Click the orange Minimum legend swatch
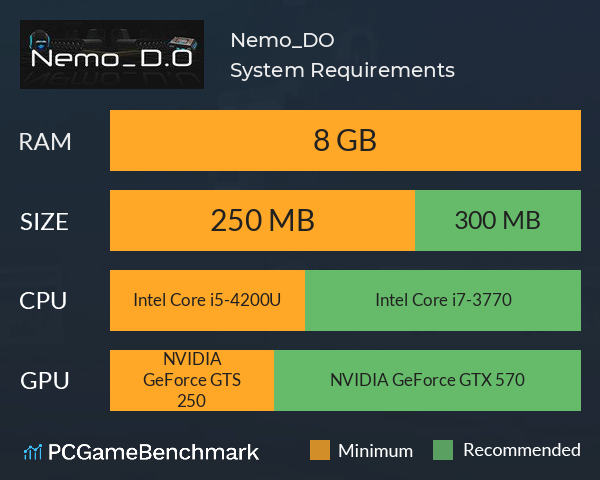The height and width of the screenshot is (480, 600). (x=320, y=450)
